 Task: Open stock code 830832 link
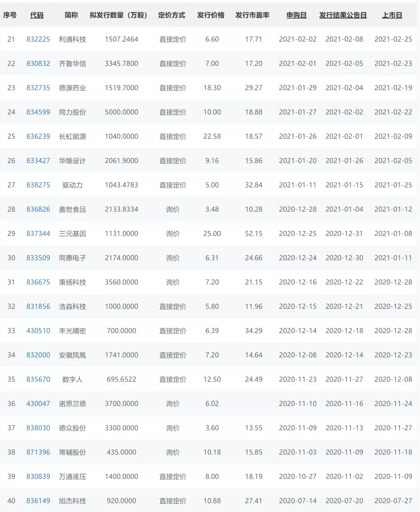tap(38, 63)
